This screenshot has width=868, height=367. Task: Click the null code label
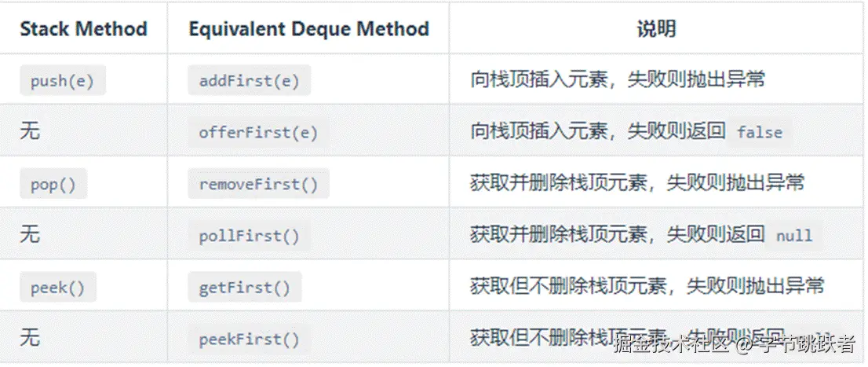pyautogui.click(x=793, y=236)
